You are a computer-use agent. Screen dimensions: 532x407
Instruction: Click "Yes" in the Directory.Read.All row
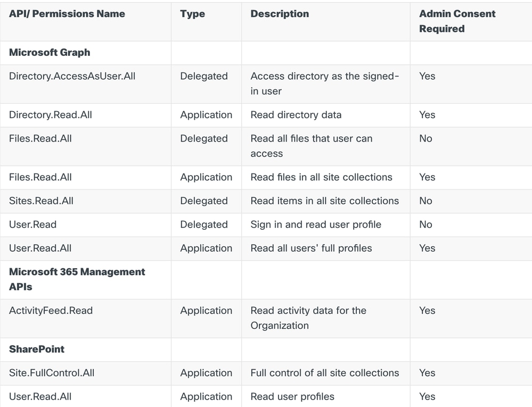pyautogui.click(x=427, y=115)
